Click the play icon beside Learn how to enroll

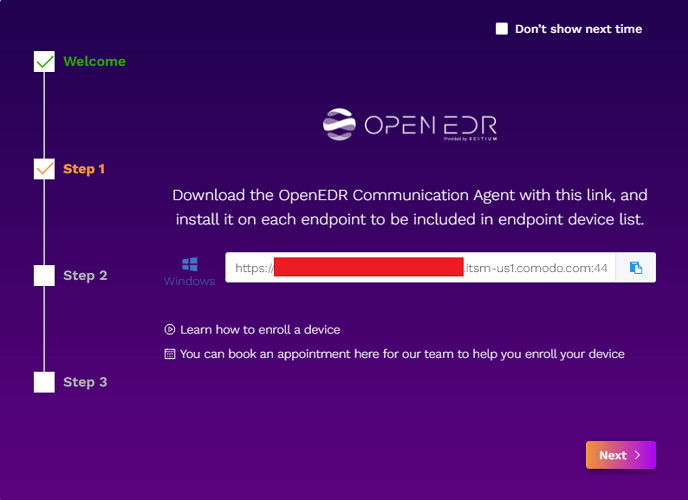(170, 329)
